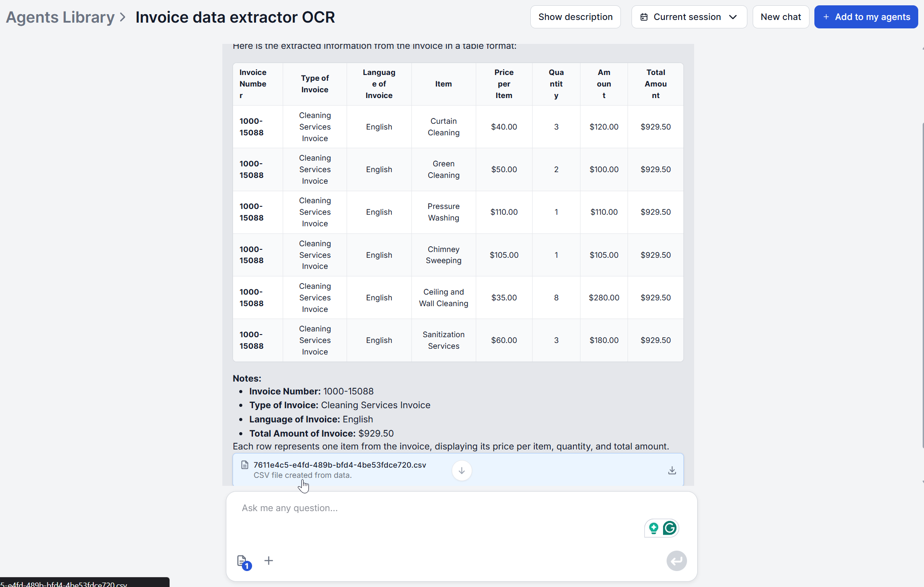Click the Type of Invoice column header
The width and height of the screenshot is (924, 587).
click(315, 84)
